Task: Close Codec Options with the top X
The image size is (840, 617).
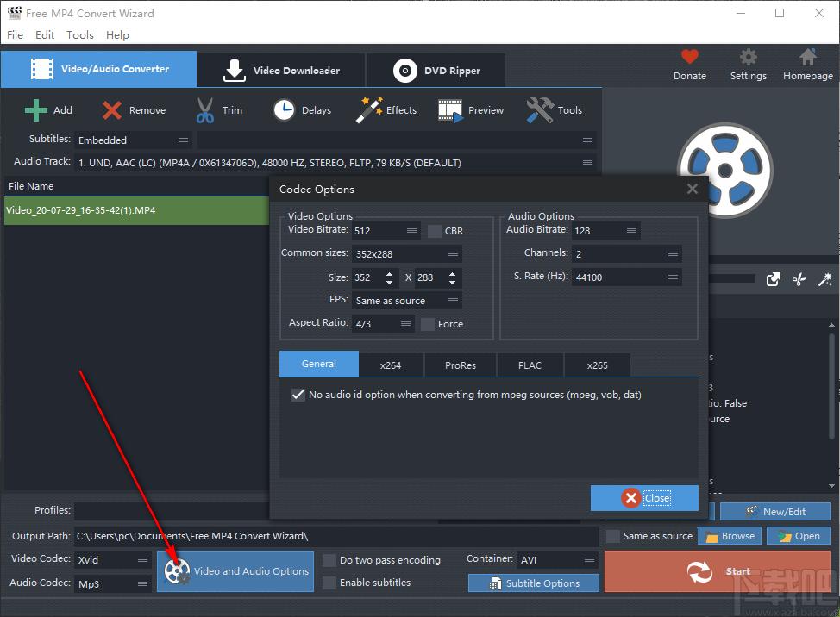Action: [x=693, y=189]
